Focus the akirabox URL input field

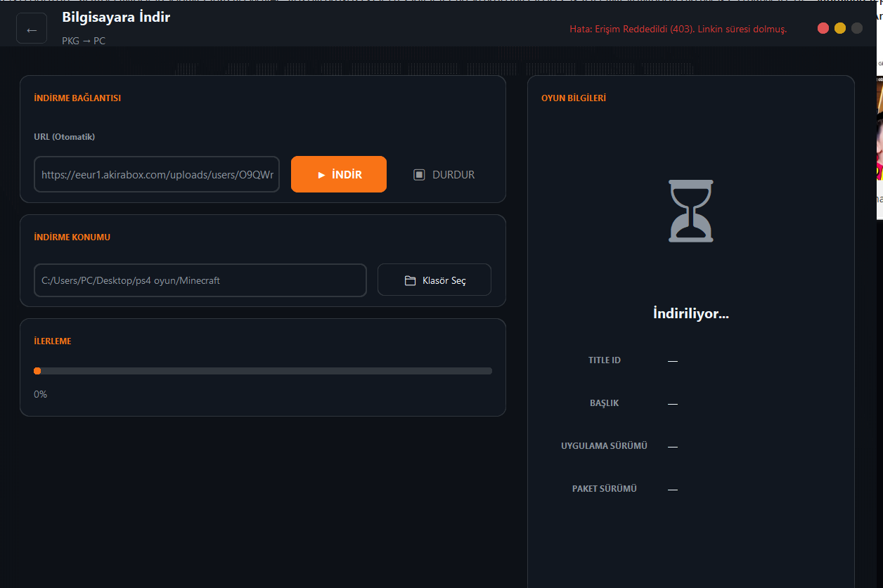[157, 174]
